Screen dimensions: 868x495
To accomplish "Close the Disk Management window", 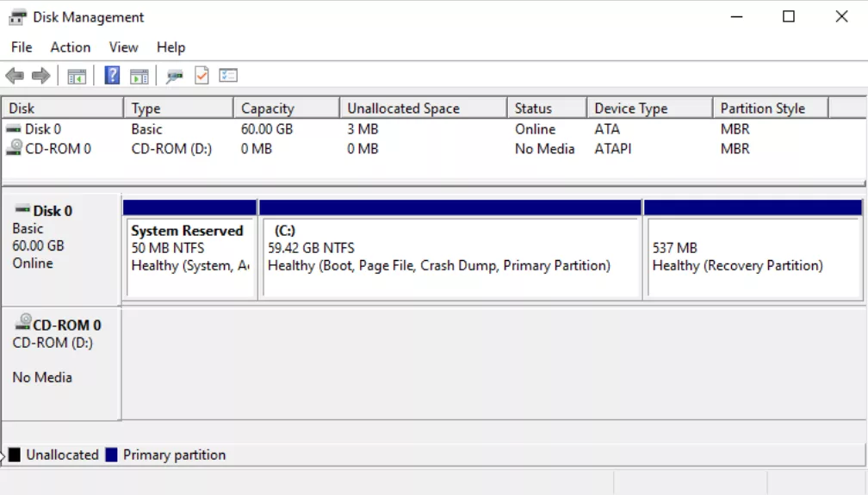I will pyautogui.click(x=841, y=16).
